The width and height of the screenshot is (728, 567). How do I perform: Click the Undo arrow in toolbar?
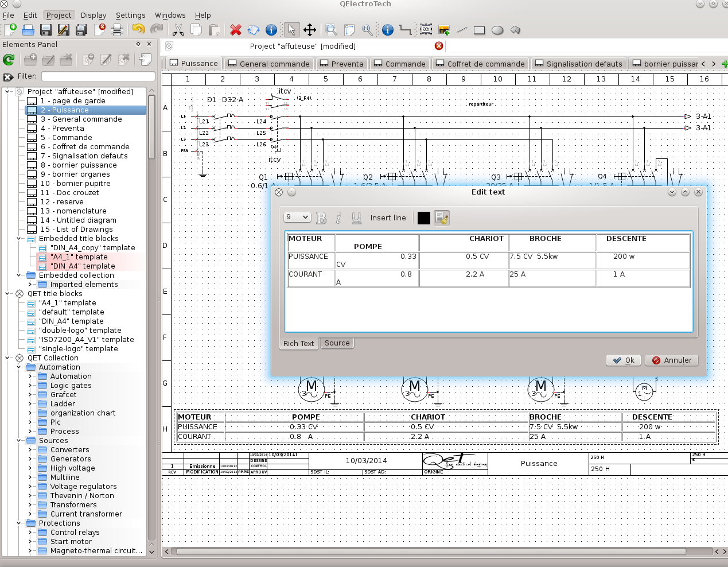pos(138,30)
